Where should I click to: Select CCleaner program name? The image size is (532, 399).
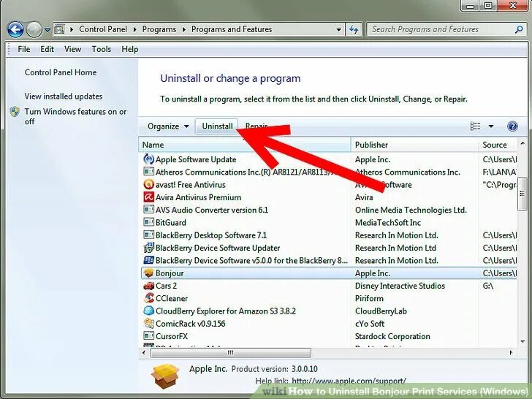click(171, 299)
